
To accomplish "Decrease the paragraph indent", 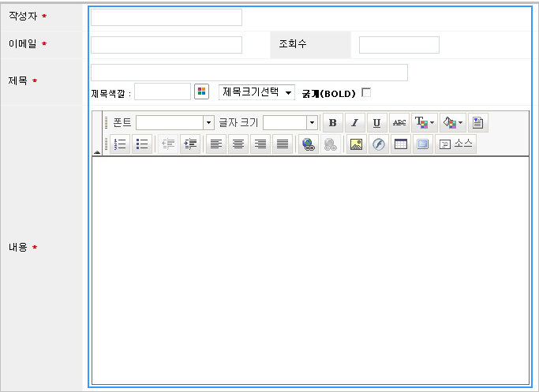I will pyautogui.click(x=168, y=144).
